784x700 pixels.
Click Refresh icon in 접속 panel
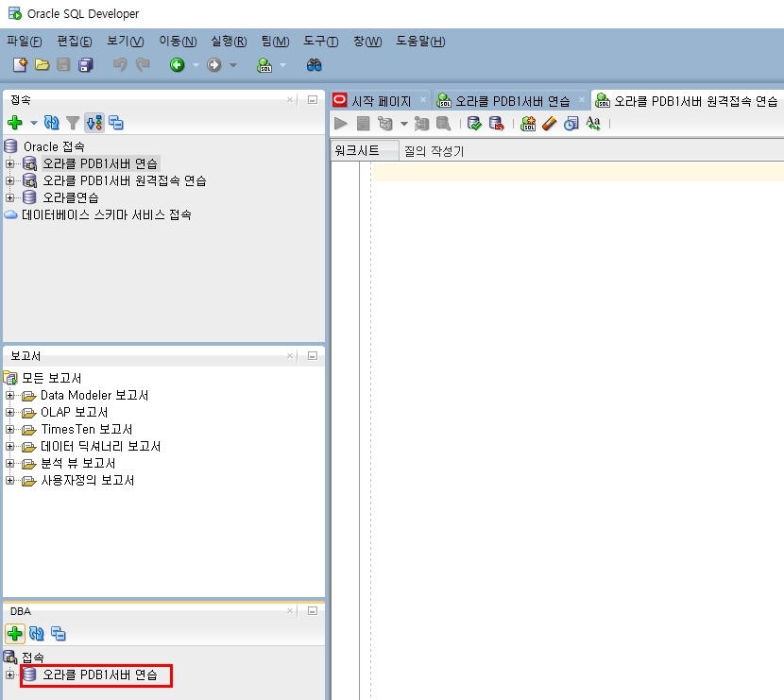pyautogui.click(x=52, y=123)
